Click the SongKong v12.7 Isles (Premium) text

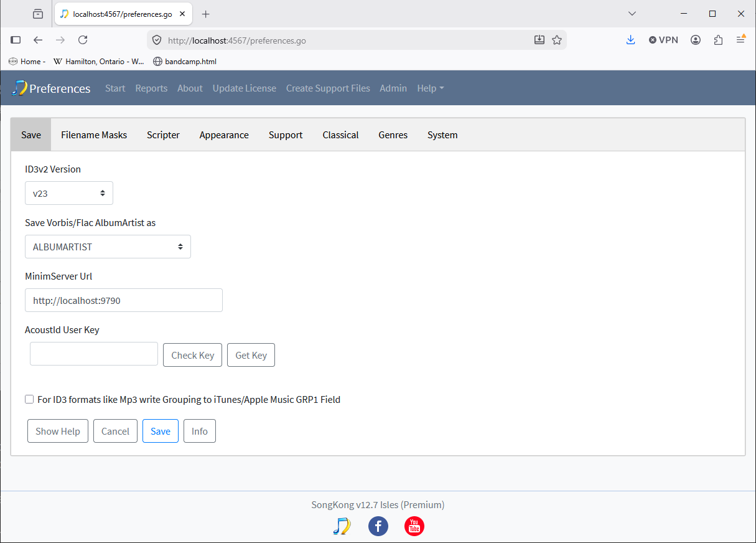(378, 504)
